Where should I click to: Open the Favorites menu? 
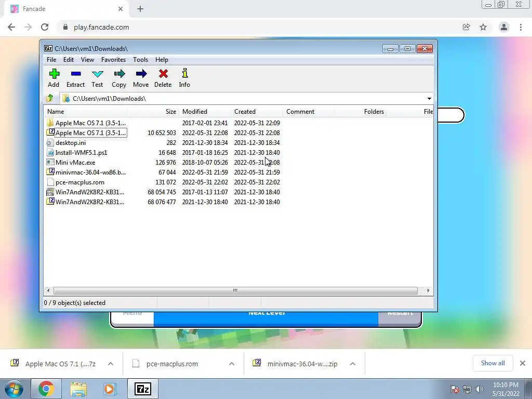coord(113,60)
